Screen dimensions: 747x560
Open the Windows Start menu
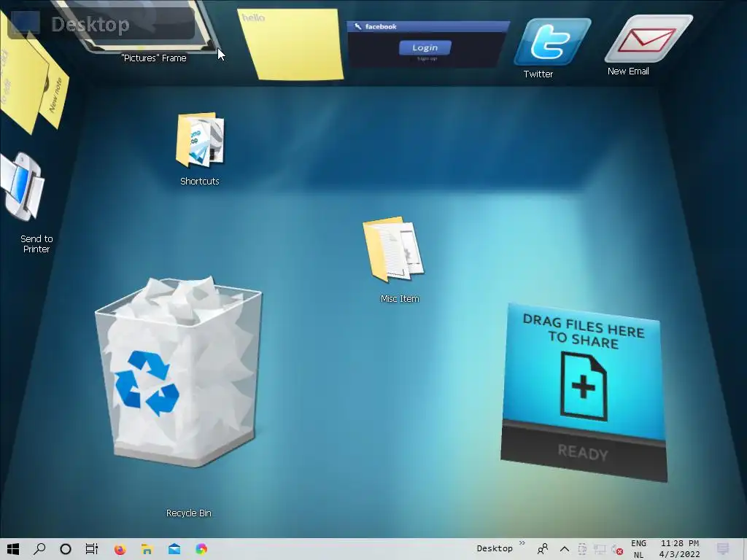[x=13, y=549]
